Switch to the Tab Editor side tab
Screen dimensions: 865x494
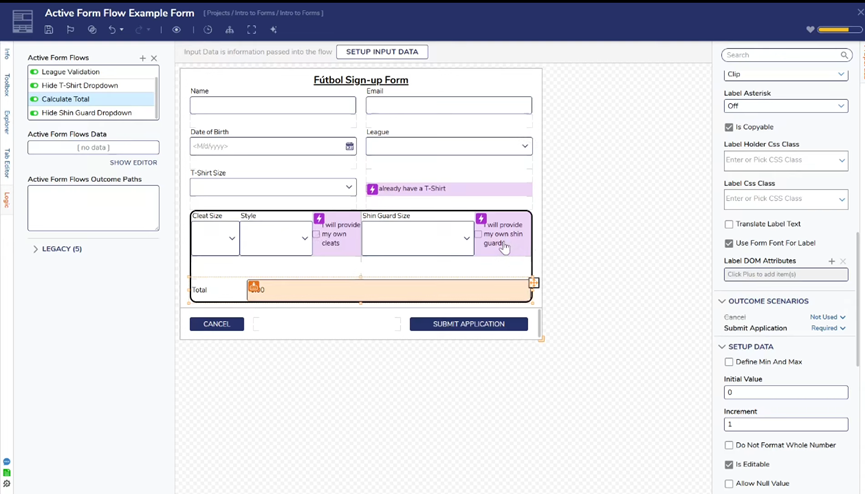pyautogui.click(x=7, y=162)
